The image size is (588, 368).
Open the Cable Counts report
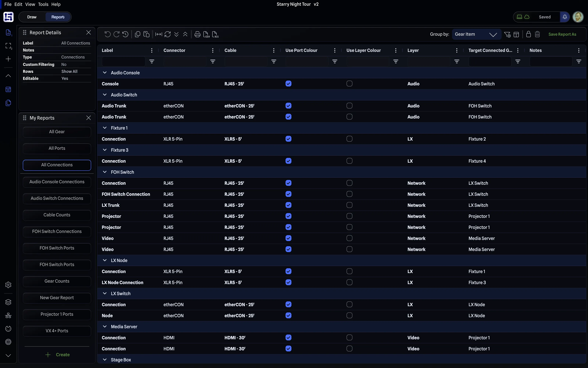pyautogui.click(x=57, y=215)
